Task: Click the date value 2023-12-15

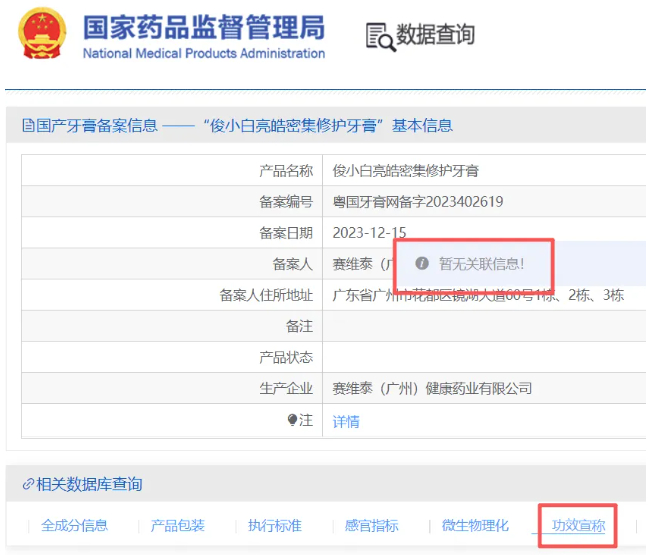Action: click(369, 233)
